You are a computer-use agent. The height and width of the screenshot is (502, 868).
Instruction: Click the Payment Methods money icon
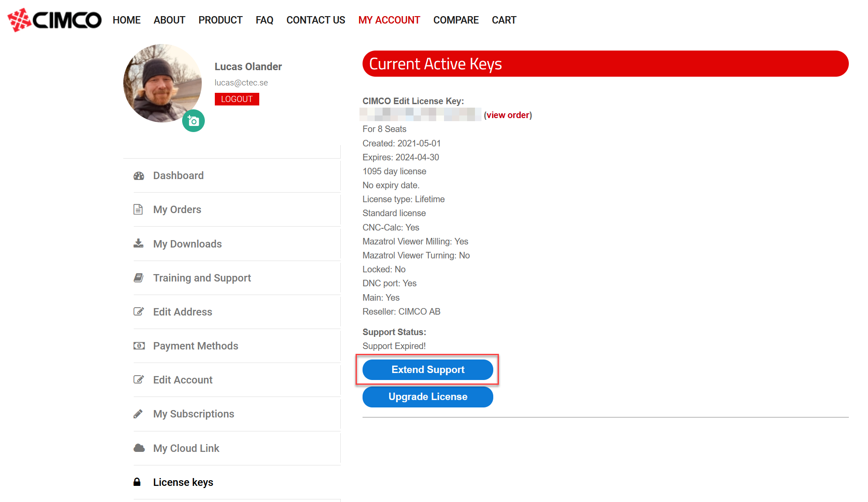pos(139,346)
